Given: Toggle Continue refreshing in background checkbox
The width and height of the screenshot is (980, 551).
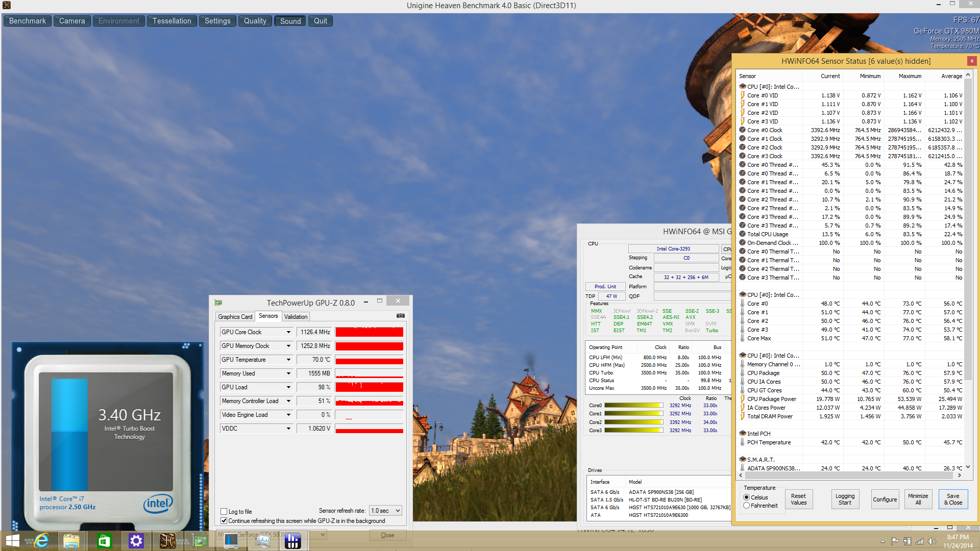Looking at the screenshot, I should pyautogui.click(x=224, y=520).
